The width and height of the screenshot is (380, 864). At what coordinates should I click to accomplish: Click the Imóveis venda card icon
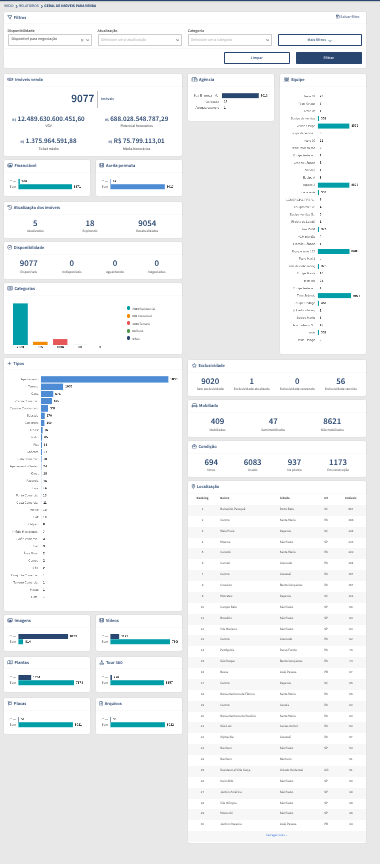coord(10,79)
